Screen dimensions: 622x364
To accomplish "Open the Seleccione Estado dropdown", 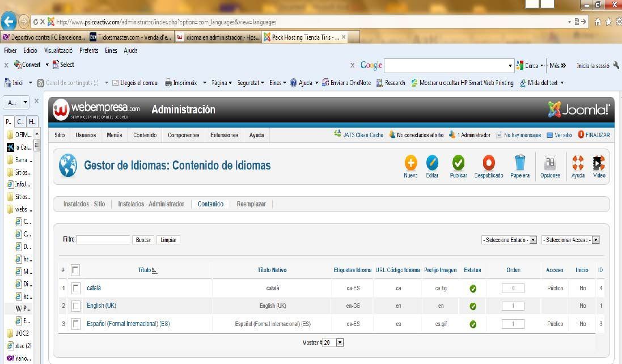I will click(509, 240).
